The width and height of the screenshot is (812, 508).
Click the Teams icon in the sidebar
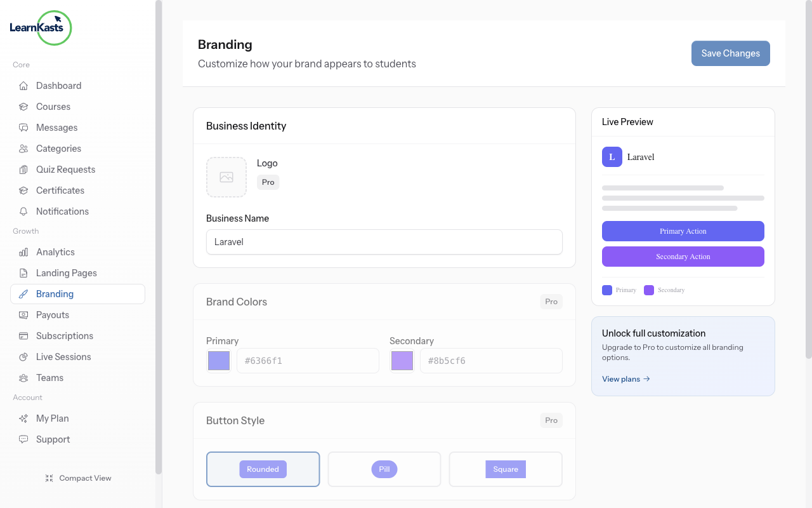[x=23, y=377]
